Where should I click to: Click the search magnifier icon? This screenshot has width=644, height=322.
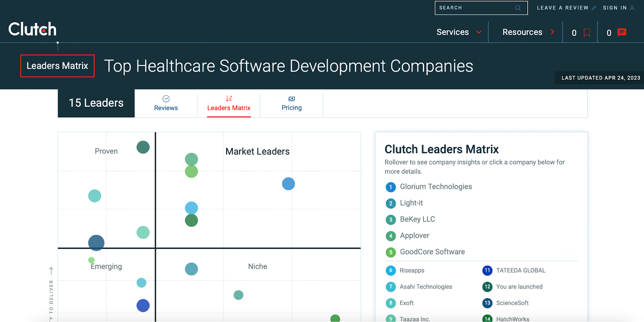coord(518,8)
